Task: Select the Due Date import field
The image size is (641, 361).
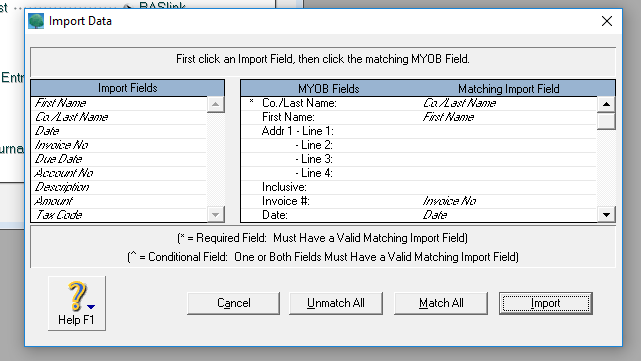Action: [119, 159]
